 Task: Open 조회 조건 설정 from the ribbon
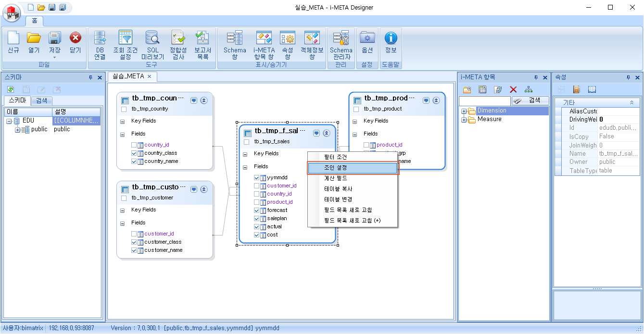[x=125, y=45]
